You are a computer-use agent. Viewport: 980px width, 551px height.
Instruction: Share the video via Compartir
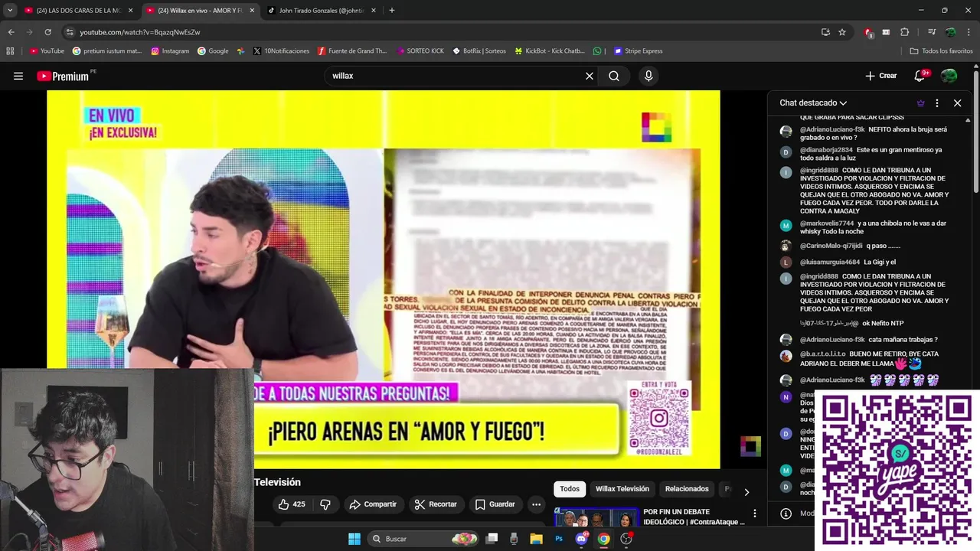pos(373,504)
